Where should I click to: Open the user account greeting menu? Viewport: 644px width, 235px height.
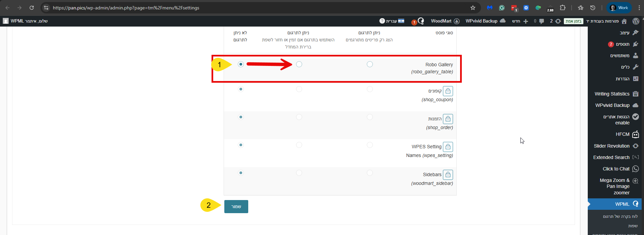25,21
